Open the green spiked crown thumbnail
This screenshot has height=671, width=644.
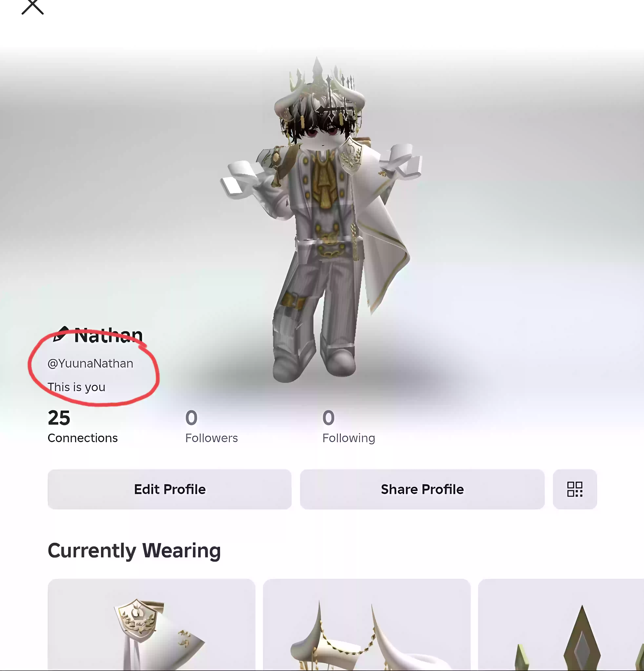561,625
